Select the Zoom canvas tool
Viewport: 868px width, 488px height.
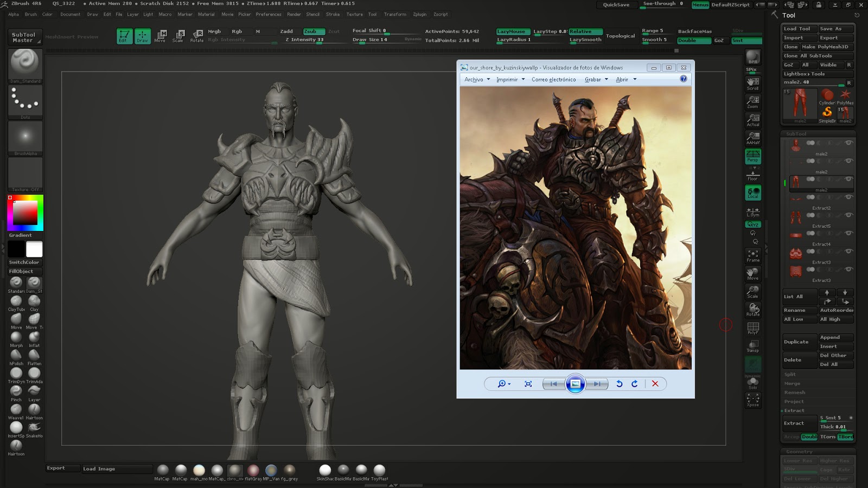(753, 101)
